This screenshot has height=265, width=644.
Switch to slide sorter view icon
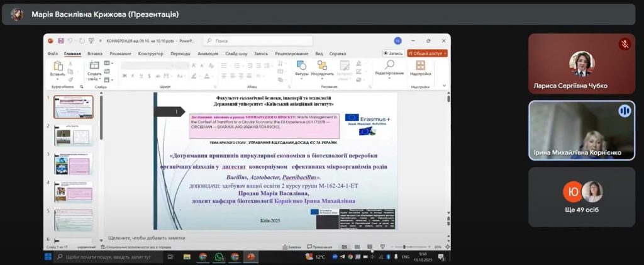tap(357, 247)
